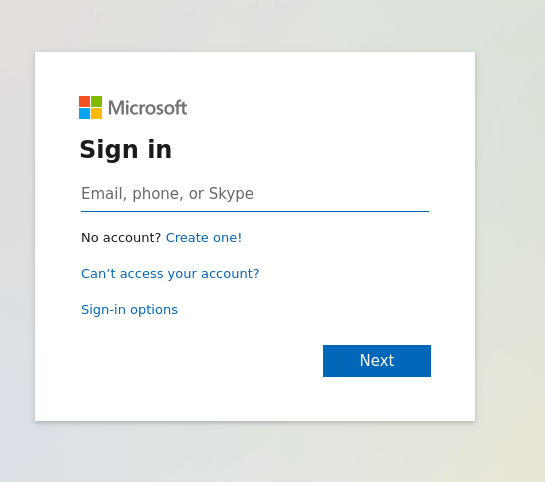Click the Sign in heading
Viewport: 545px width, 482px height.
coord(125,150)
